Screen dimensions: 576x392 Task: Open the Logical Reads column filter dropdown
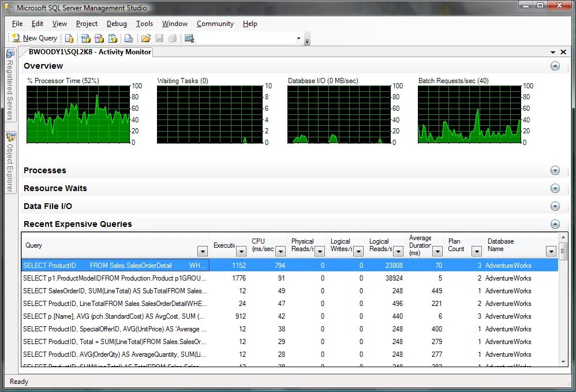click(398, 251)
